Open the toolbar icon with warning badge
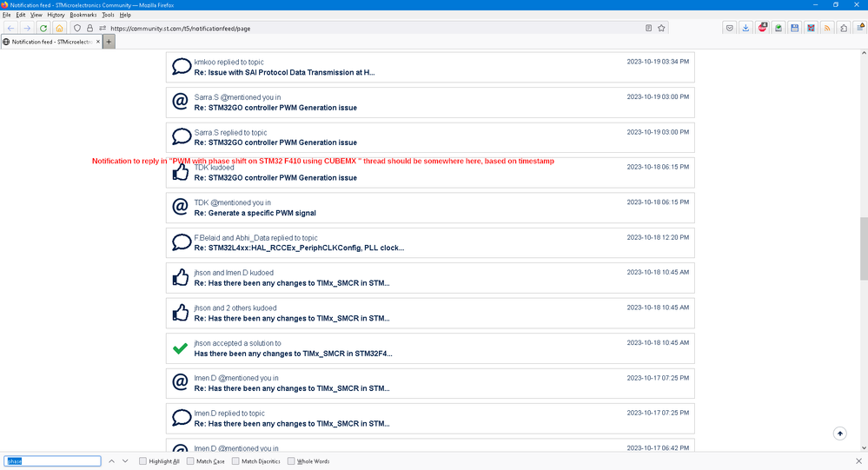 [860, 28]
